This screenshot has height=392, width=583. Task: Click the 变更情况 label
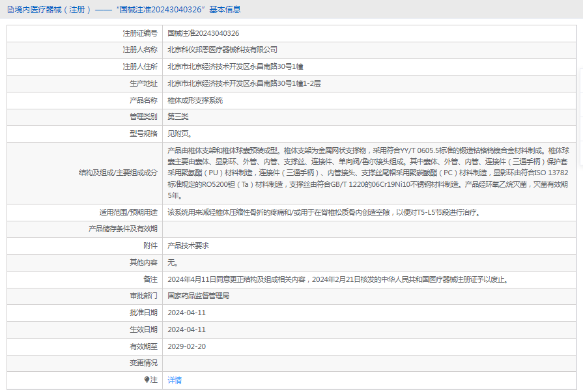point(143,363)
